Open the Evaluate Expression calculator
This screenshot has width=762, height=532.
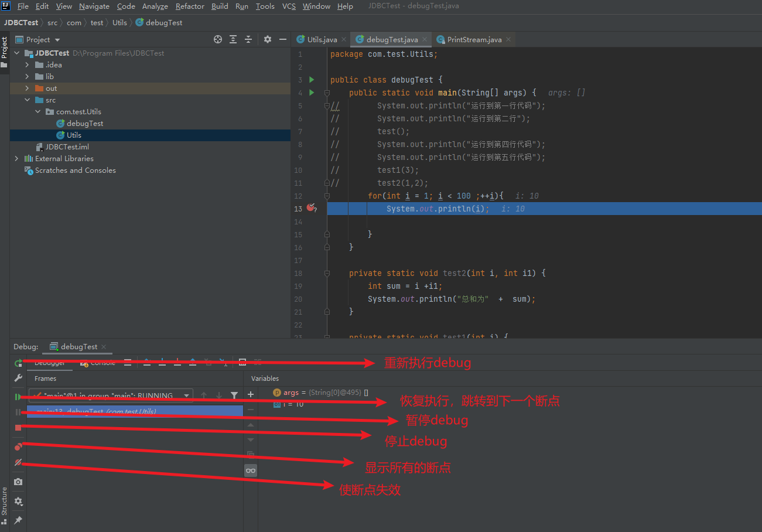coord(242,363)
